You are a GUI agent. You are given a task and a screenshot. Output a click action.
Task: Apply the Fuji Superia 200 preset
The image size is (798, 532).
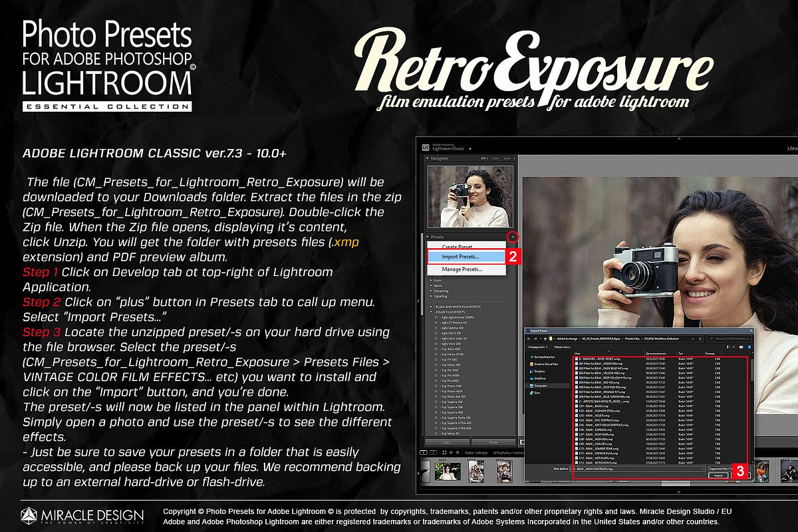452,407
